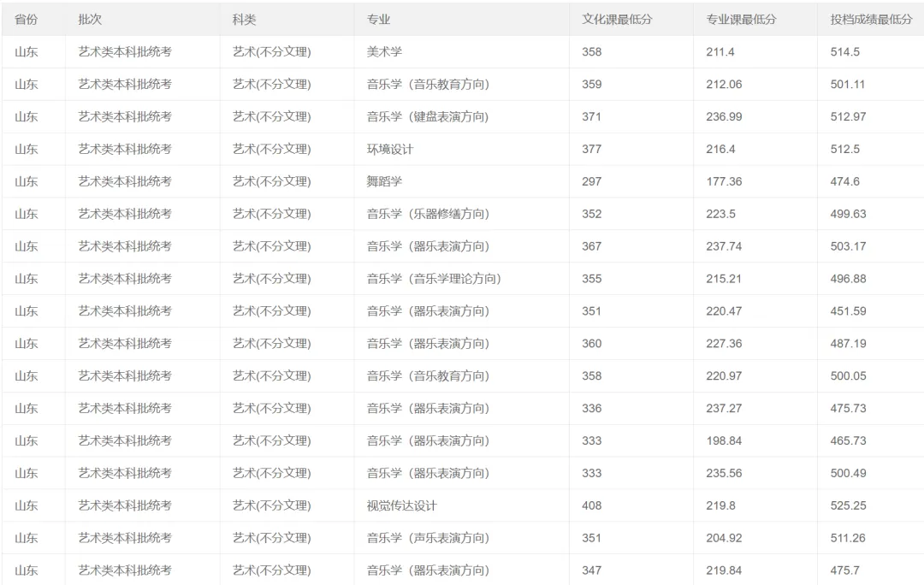Click the culture score 355
The height and width of the screenshot is (585, 924).
pyautogui.click(x=592, y=279)
